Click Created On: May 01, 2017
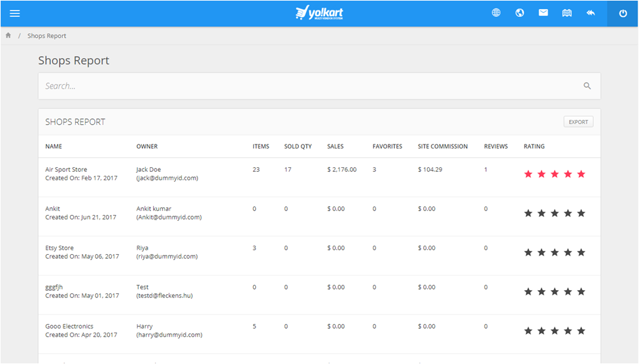Image resolution: width=639 pixels, height=364 pixels. click(x=82, y=295)
